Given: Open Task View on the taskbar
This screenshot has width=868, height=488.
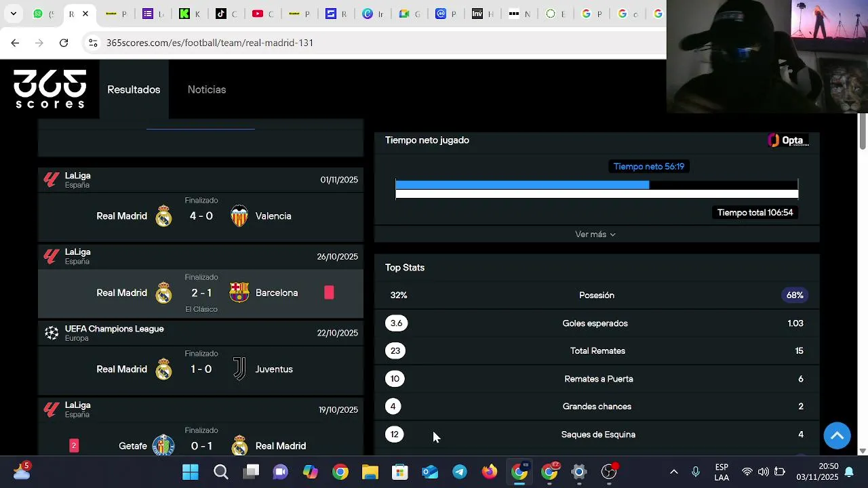Looking at the screenshot, I should coord(252,472).
